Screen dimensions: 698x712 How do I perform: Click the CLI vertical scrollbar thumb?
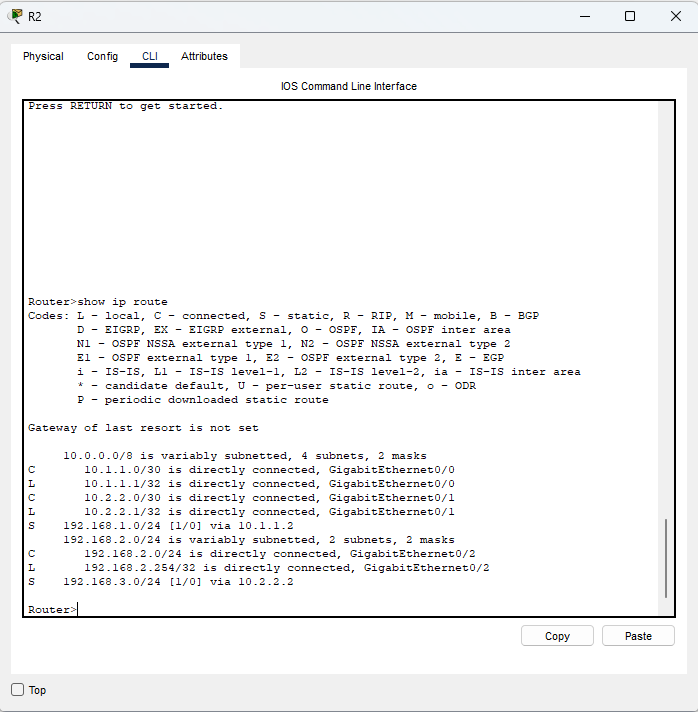click(666, 559)
